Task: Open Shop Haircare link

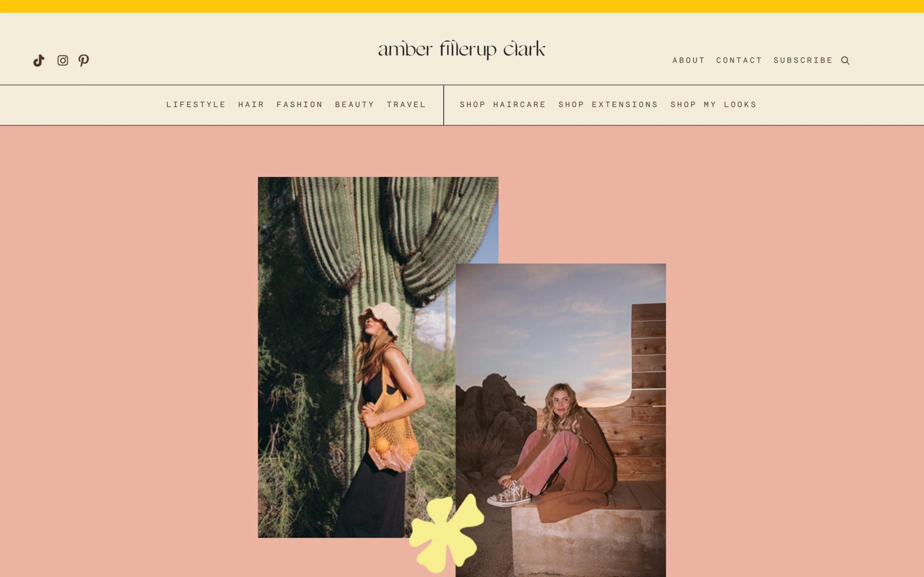Action: (503, 105)
